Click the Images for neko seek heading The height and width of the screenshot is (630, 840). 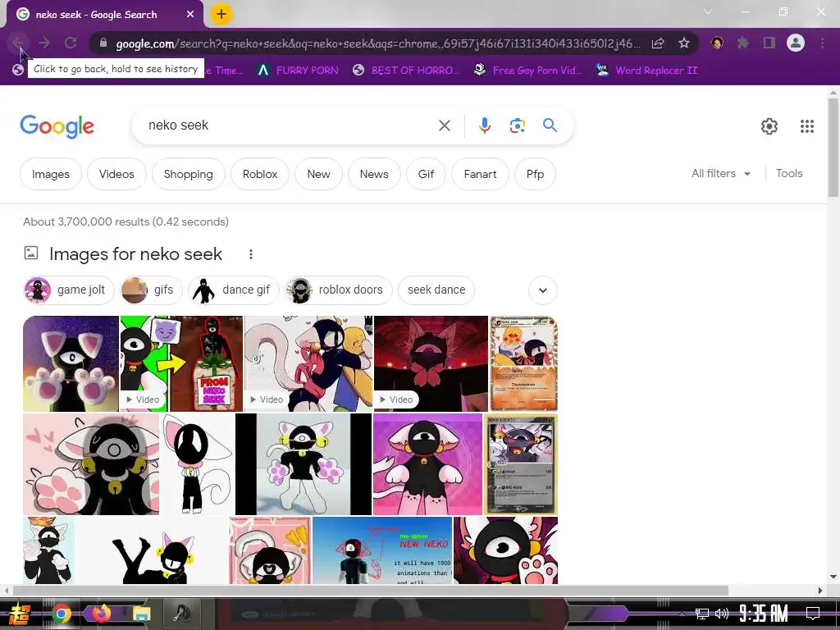tap(135, 254)
